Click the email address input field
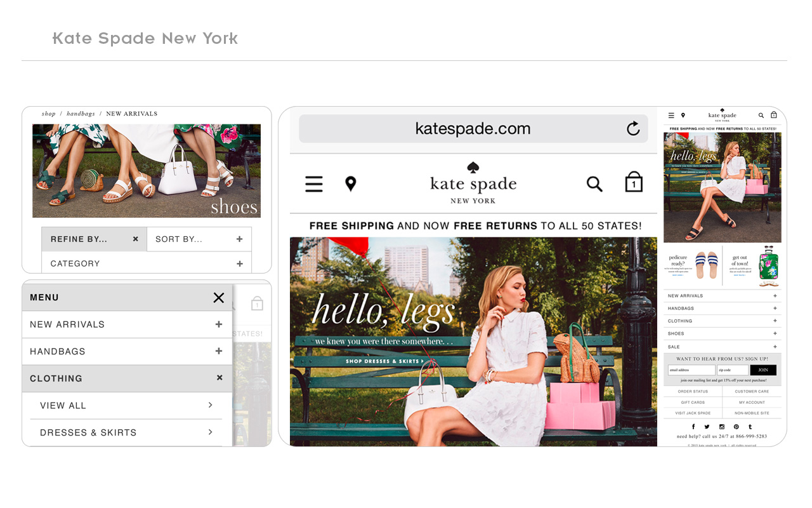812x508 pixels. pos(691,370)
